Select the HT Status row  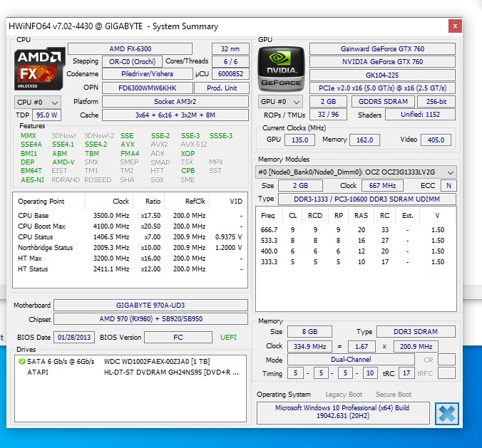(130, 269)
